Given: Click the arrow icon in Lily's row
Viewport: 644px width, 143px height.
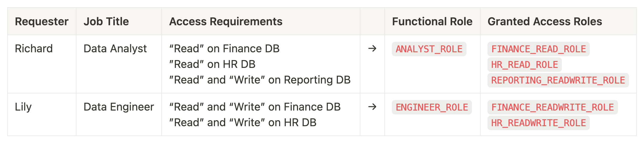Looking at the screenshot, I should [372, 107].
